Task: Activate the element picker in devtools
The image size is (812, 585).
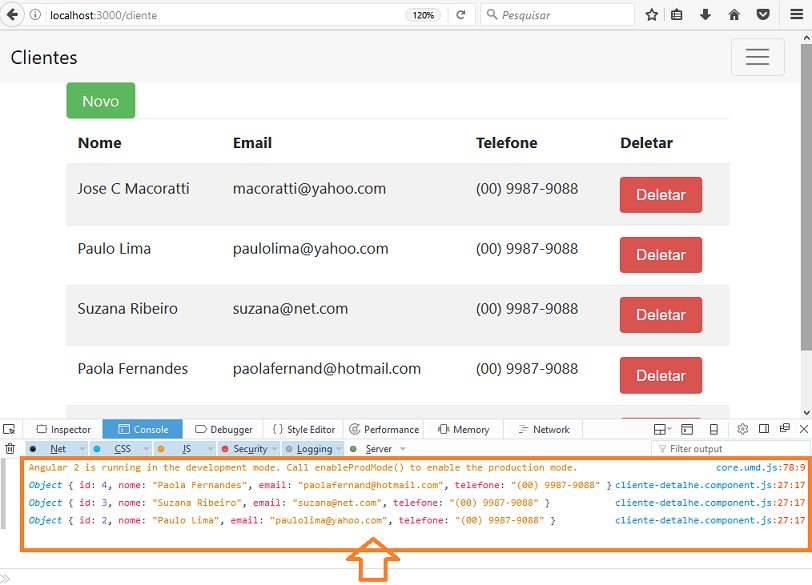Action: click(9, 429)
